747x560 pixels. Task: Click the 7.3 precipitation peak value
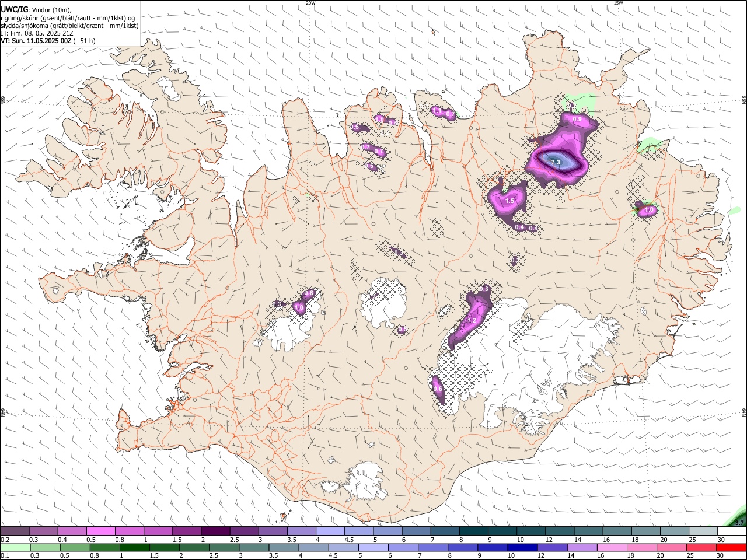click(x=555, y=162)
